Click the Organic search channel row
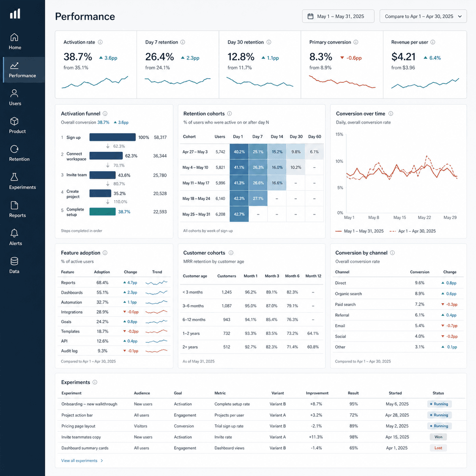This screenshot has width=476, height=476. coord(397,294)
